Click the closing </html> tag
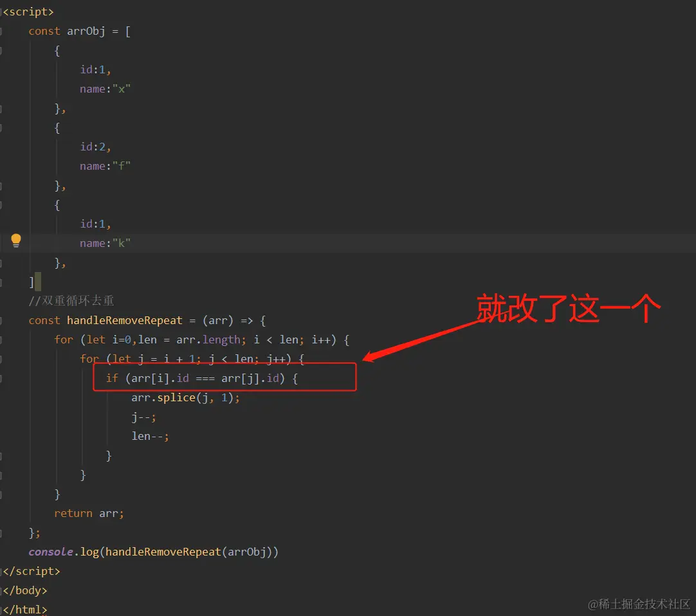The height and width of the screenshot is (616, 696). point(25,610)
